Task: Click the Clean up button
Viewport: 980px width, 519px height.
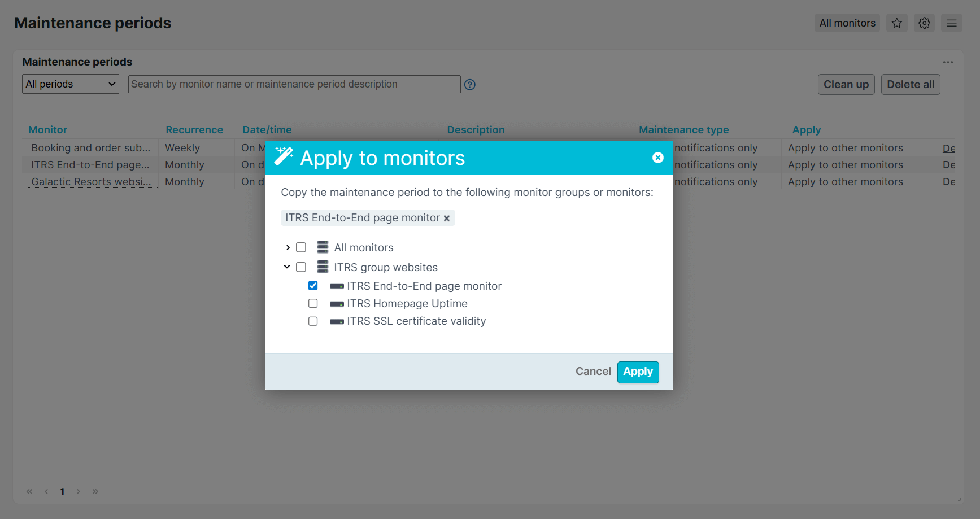Action: click(x=846, y=84)
